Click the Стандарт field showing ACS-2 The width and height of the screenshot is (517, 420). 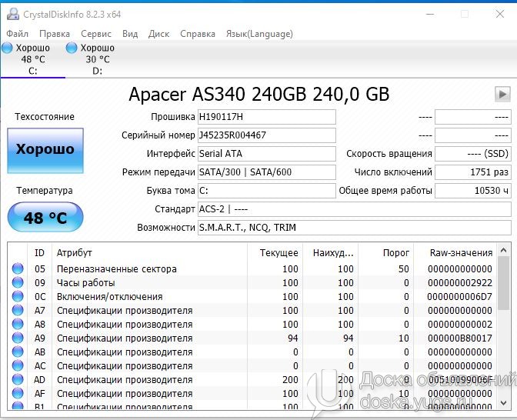pos(355,209)
